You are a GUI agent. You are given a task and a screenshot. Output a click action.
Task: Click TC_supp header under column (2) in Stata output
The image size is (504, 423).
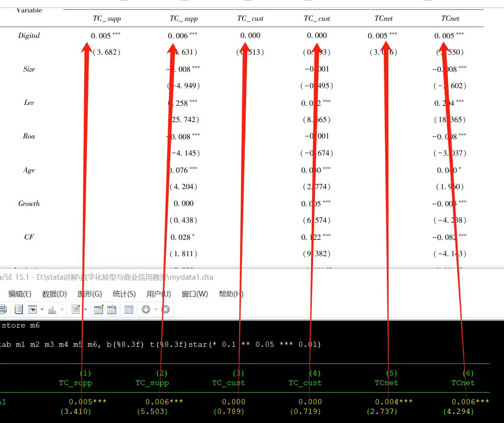point(152,383)
